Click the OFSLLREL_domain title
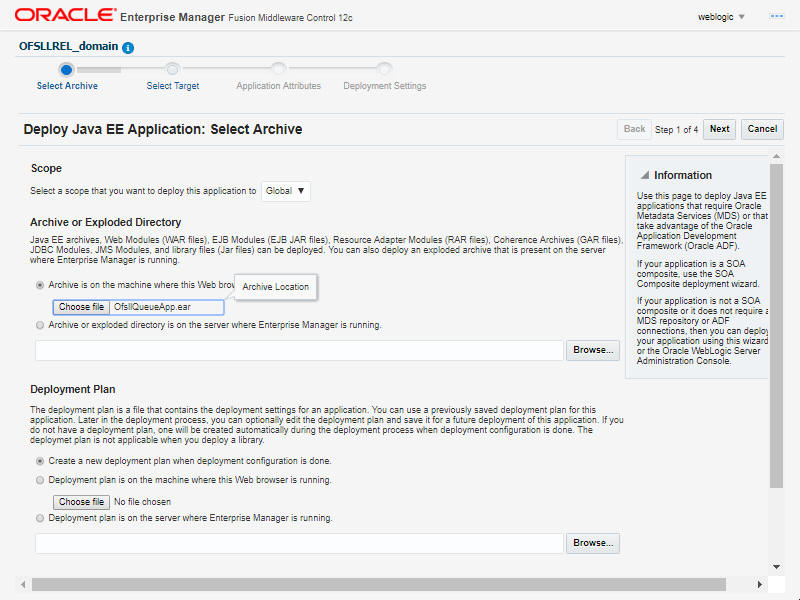This screenshot has width=800, height=600. [68, 46]
